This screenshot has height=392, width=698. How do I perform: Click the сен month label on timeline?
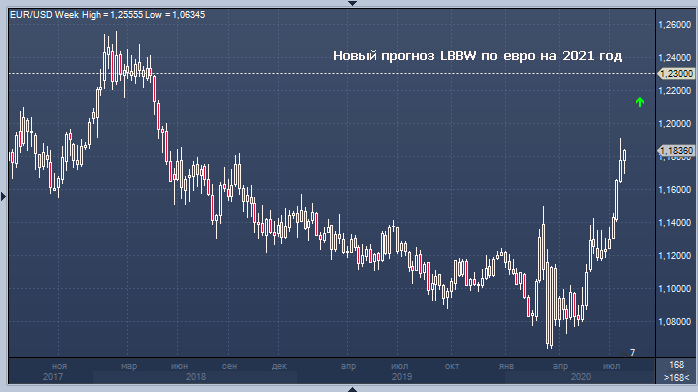[x=229, y=366]
